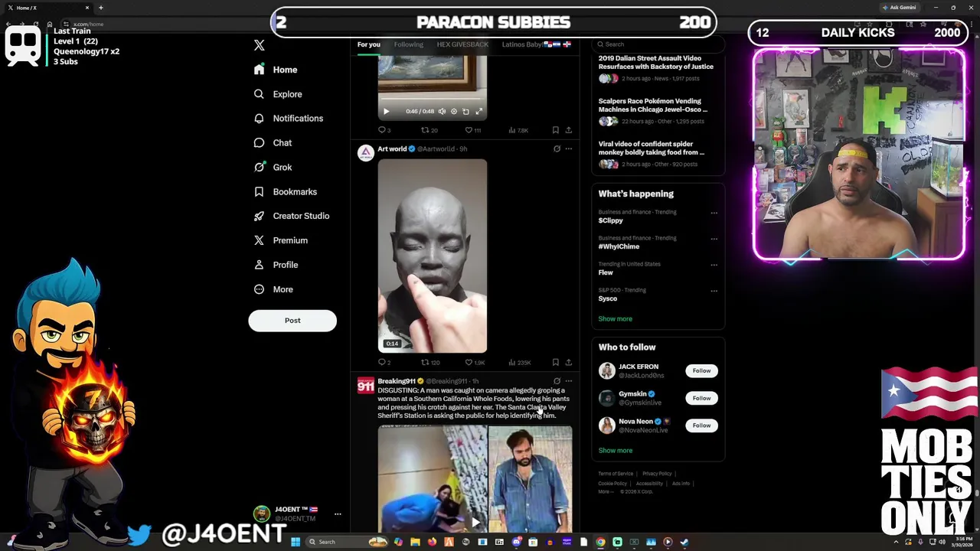Repost the Art world post with 120 reposts

coord(430,363)
